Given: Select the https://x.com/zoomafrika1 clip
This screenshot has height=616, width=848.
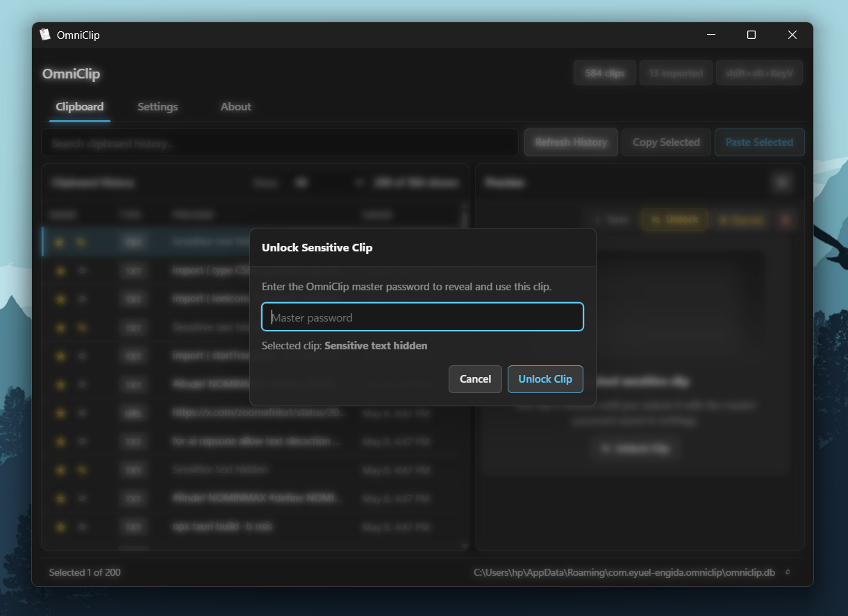Looking at the screenshot, I should [x=251, y=413].
